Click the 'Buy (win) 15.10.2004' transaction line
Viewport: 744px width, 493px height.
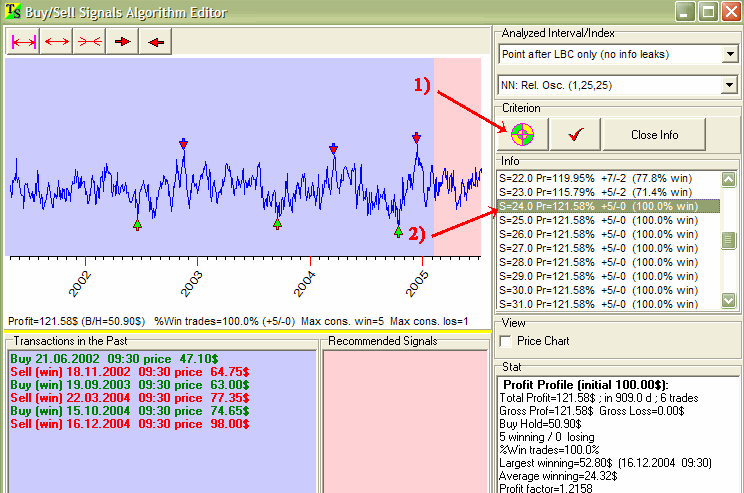[130, 411]
